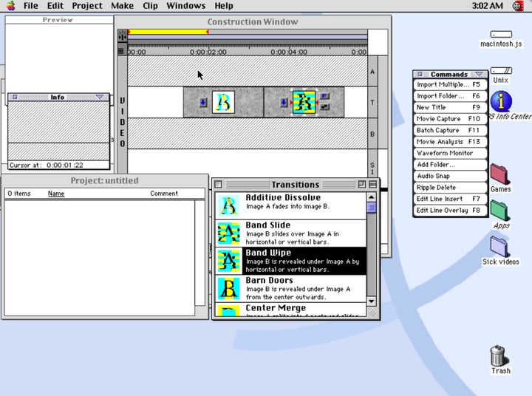The width and height of the screenshot is (532, 396).
Task: Toggle the forward/reverse selector on second transition
Action: coord(325,96)
